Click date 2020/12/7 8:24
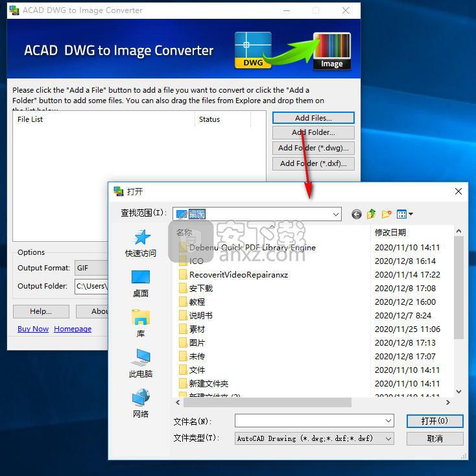 tap(403, 315)
